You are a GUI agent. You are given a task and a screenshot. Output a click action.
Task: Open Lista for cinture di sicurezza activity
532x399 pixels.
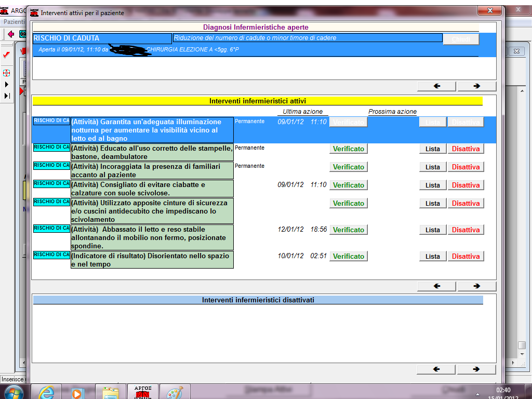[x=433, y=203]
